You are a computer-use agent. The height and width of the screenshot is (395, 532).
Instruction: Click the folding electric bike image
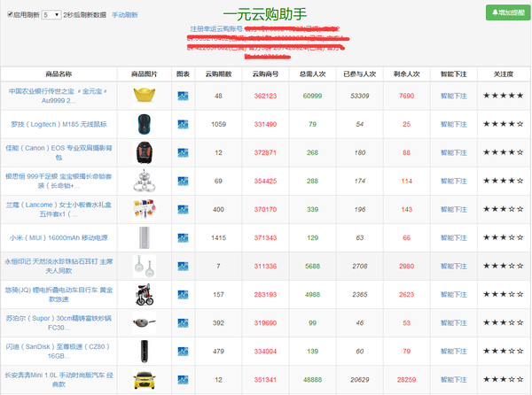(145, 295)
